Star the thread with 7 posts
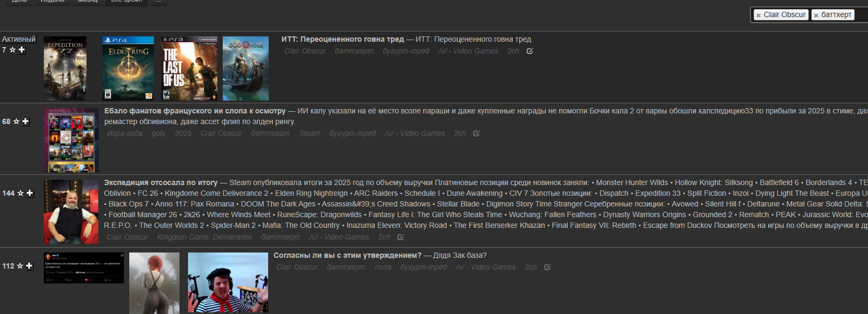 click(12, 50)
